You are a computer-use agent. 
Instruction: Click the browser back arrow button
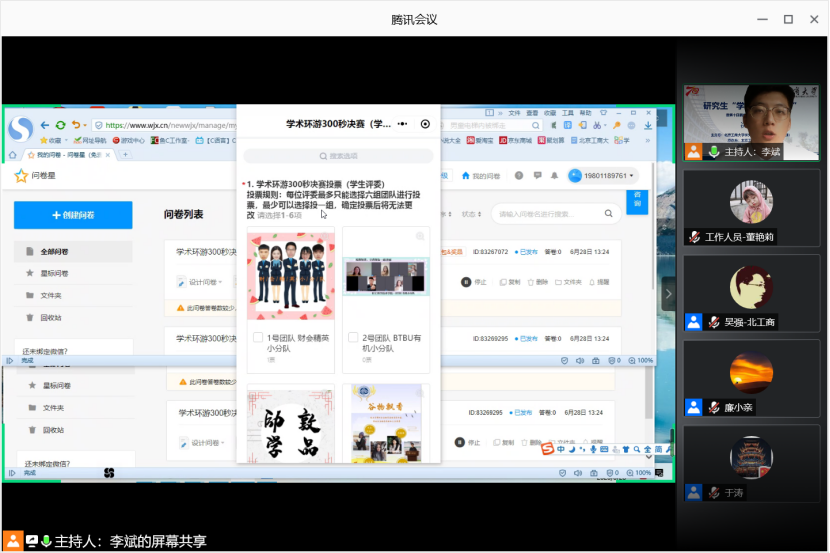[x=45, y=125]
